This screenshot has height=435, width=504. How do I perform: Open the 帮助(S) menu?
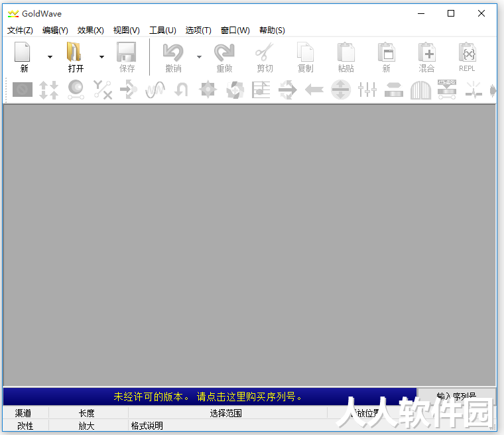(x=272, y=31)
